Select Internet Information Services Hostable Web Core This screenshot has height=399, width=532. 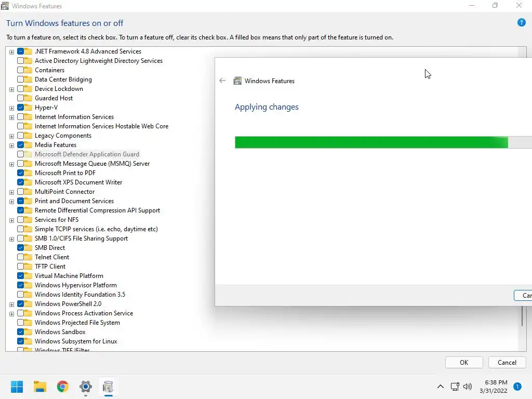click(101, 126)
